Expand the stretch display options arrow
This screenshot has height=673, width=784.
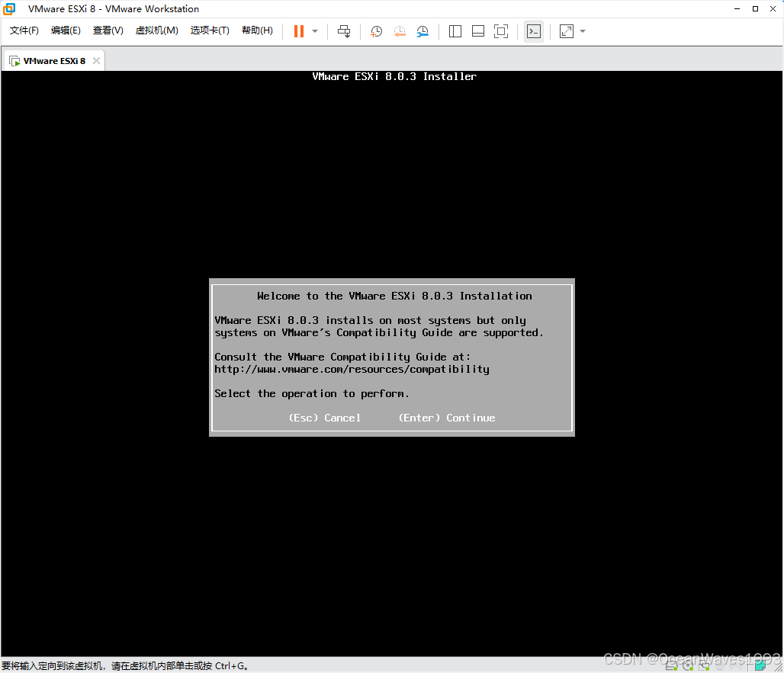(x=583, y=31)
